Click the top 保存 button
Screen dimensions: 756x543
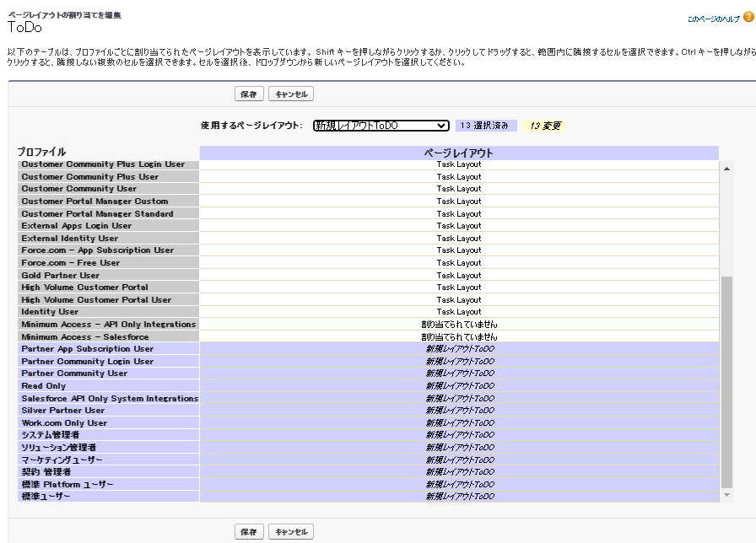click(x=249, y=94)
